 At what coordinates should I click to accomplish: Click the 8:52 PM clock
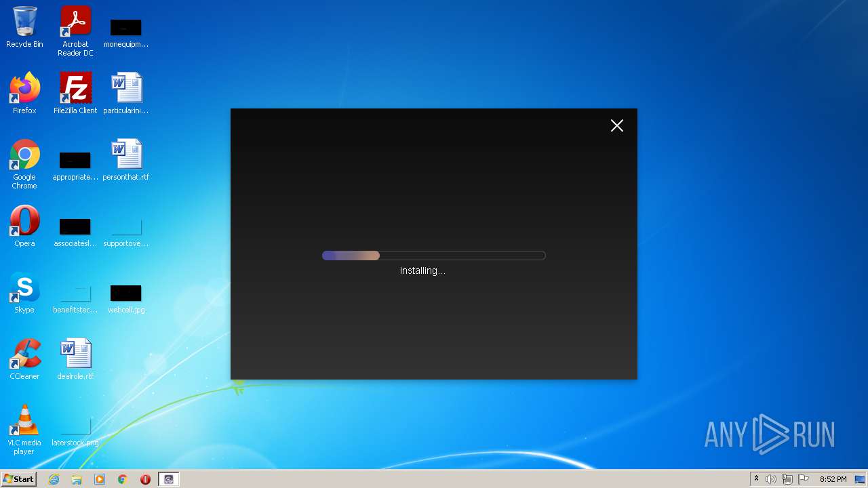833,479
